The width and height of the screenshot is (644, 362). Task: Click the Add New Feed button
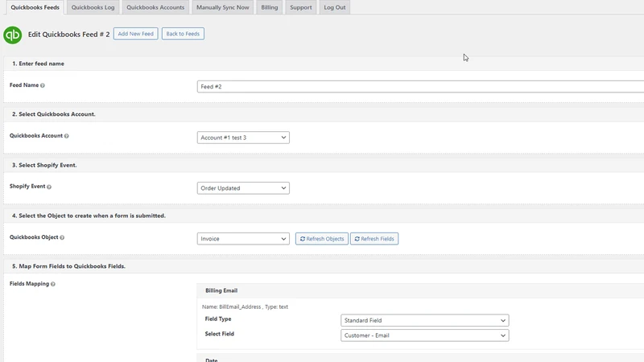(135, 34)
